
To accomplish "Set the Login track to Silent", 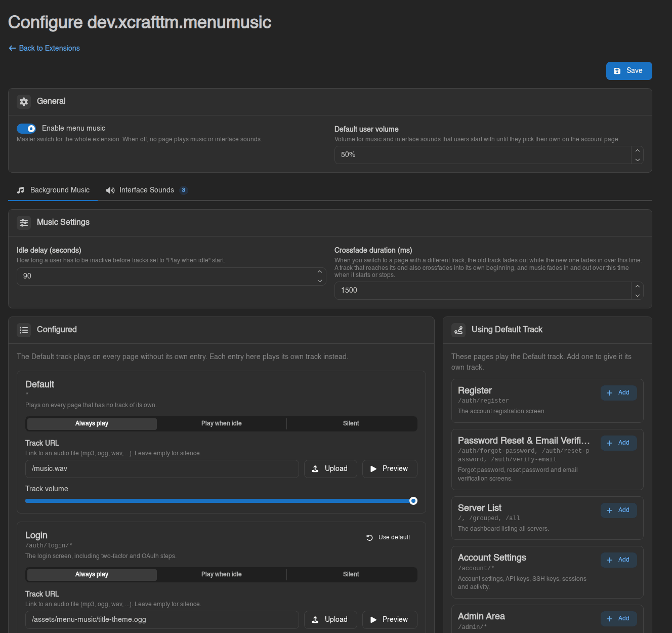I will (x=351, y=575).
